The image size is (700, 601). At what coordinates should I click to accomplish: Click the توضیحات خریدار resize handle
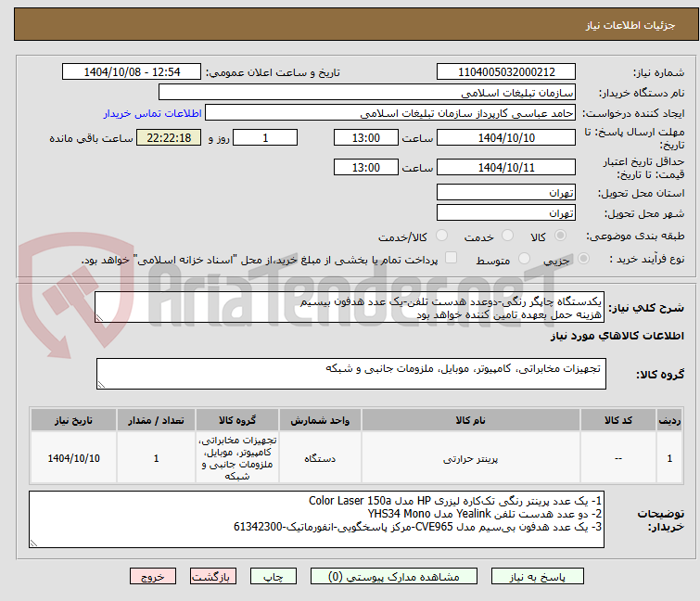click(34, 543)
